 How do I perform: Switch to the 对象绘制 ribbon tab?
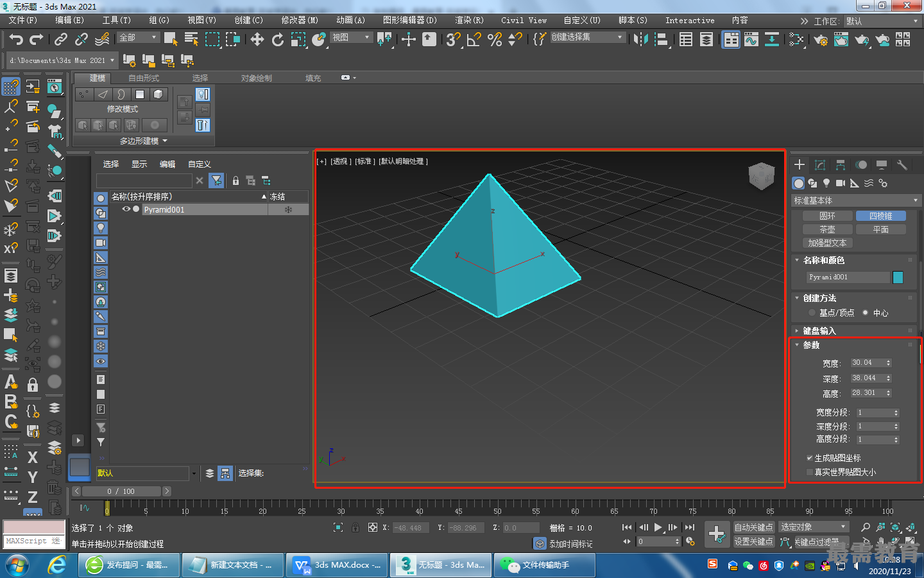click(x=257, y=78)
